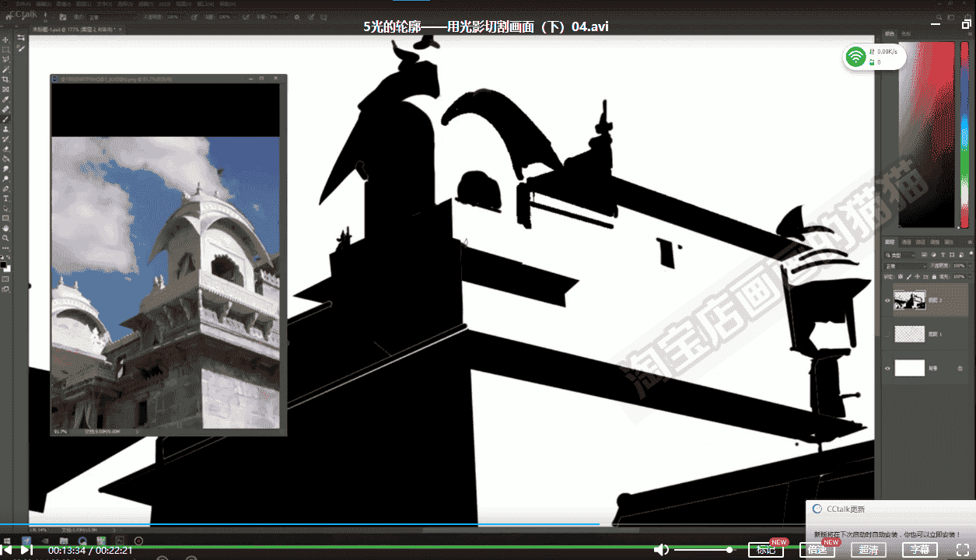Click the Windows Start button in recording

click(7, 540)
